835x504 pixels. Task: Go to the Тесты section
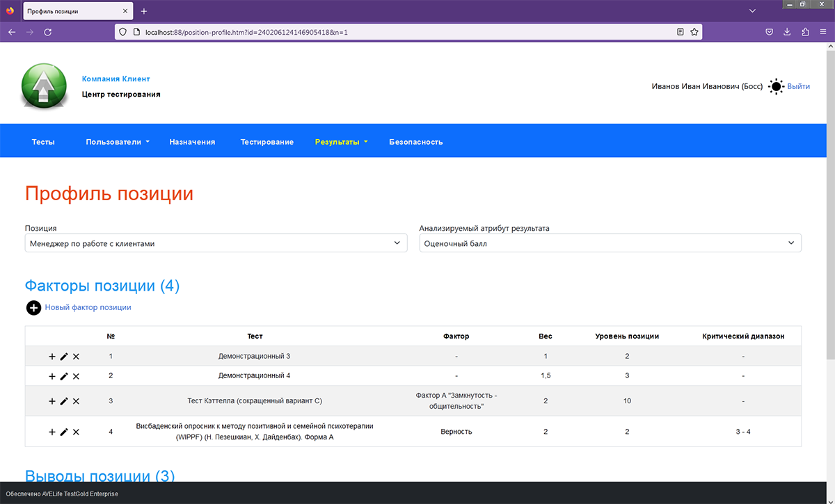(43, 142)
